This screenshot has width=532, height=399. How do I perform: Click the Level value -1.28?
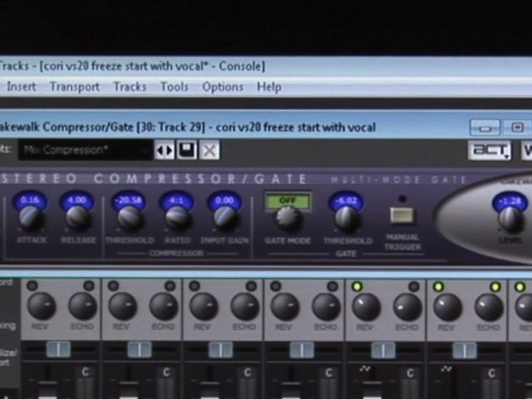(510, 201)
